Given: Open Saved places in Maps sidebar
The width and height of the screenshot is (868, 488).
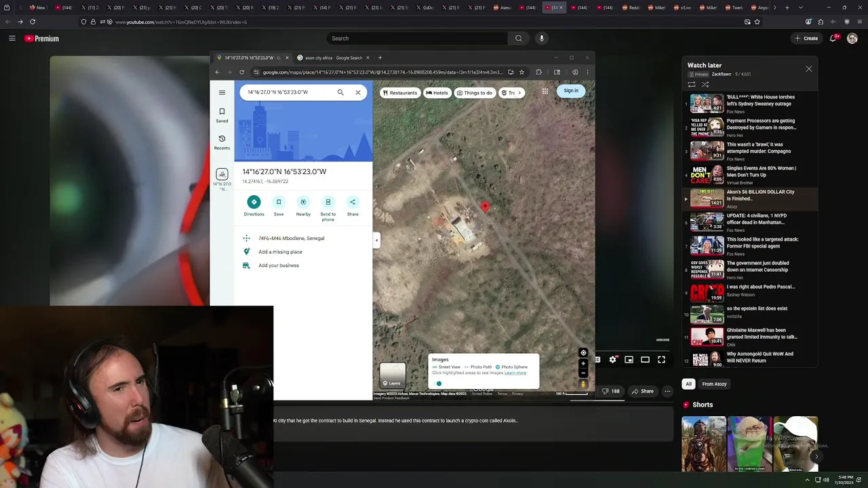Looking at the screenshot, I should 222,115.
